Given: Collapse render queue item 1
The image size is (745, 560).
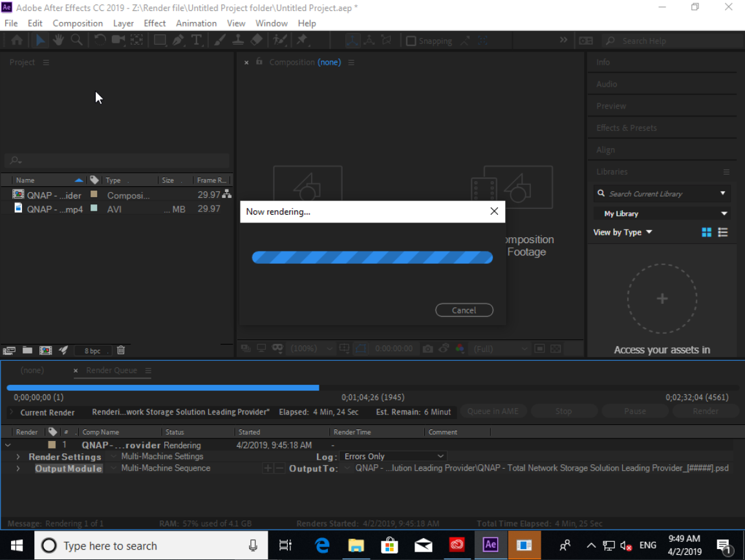Looking at the screenshot, I should point(8,445).
